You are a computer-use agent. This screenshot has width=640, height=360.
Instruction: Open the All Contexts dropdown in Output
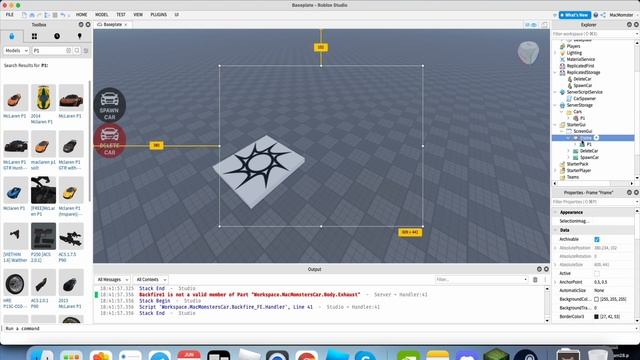click(x=151, y=280)
